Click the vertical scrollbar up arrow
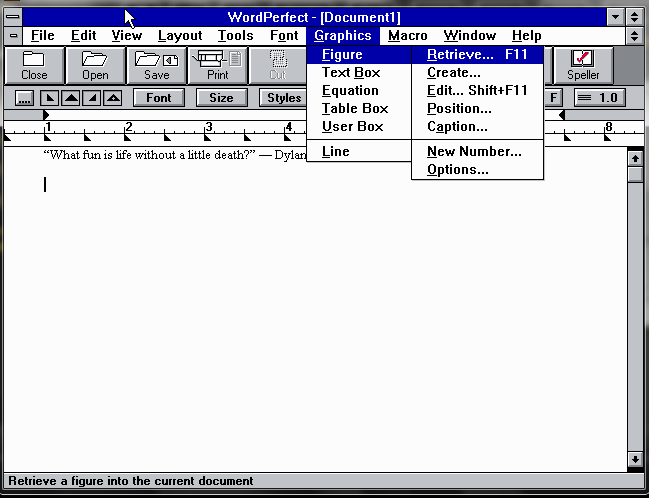The image size is (649, 498). point(635,158)
